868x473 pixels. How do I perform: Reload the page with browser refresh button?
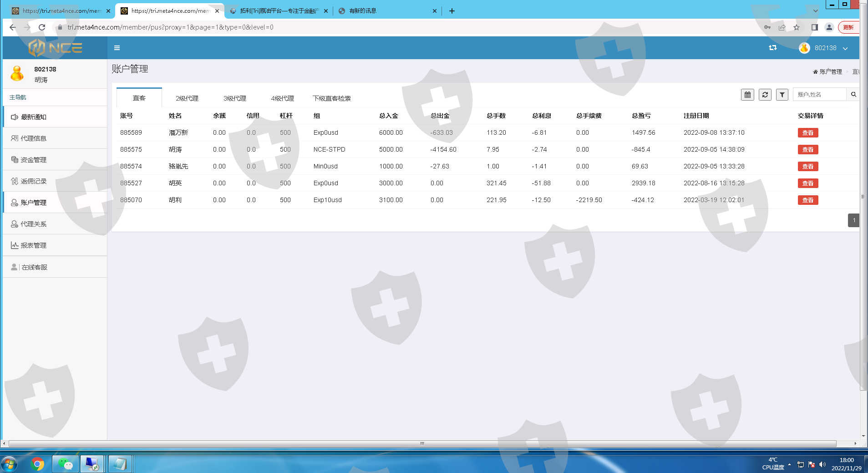pyautogui.click(x=42, y=27)
